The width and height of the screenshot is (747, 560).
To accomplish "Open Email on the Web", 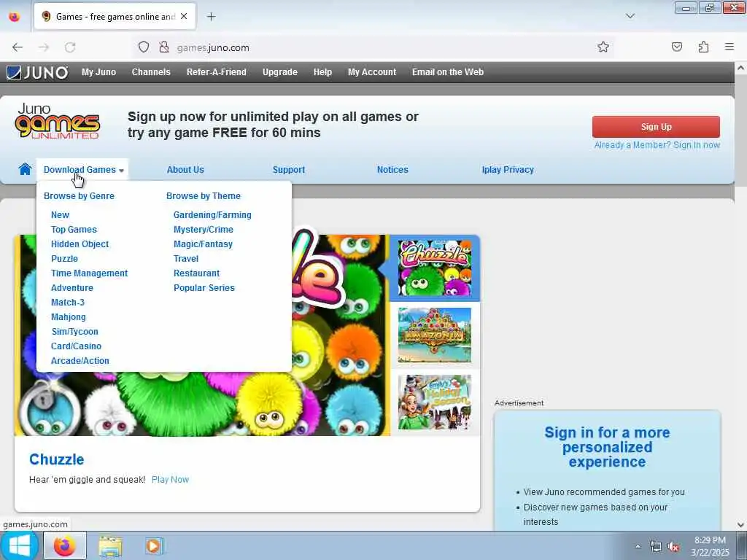I will pyautogui.click(x=448, y=72).
